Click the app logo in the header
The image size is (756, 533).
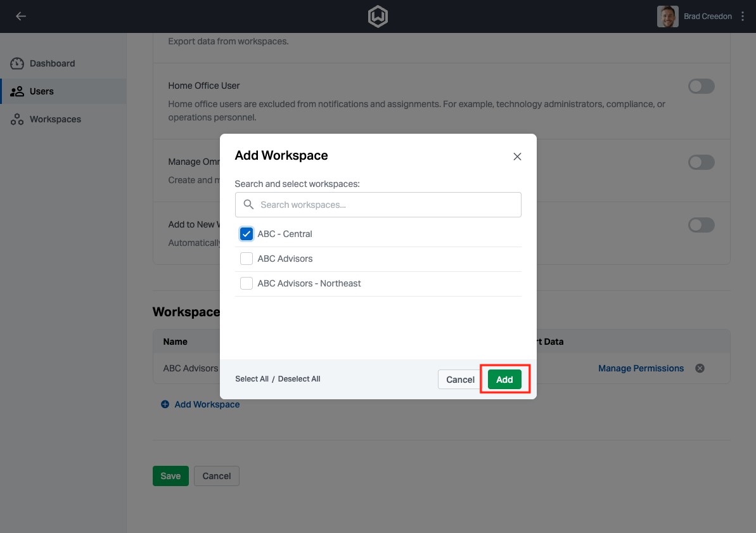[378, 16]
